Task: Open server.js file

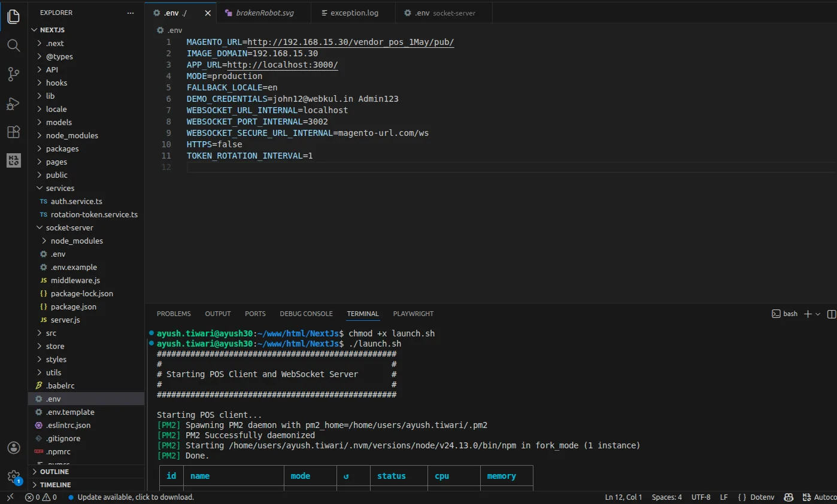Action: click(86, 320)
